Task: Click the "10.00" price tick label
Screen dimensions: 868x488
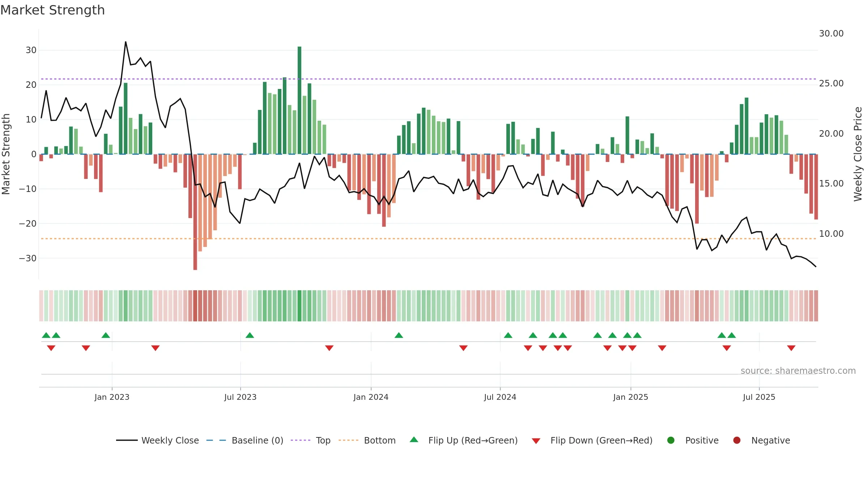Action: 831,234
